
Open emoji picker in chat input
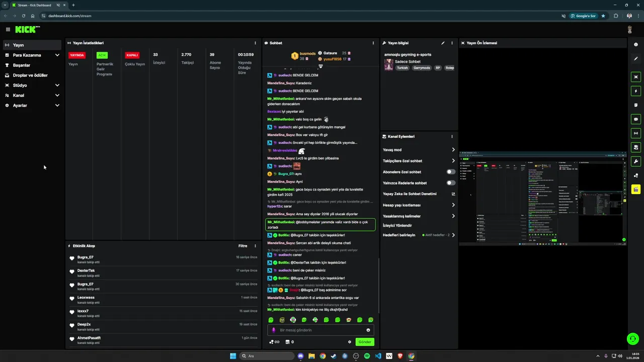(x=368, y=330)
